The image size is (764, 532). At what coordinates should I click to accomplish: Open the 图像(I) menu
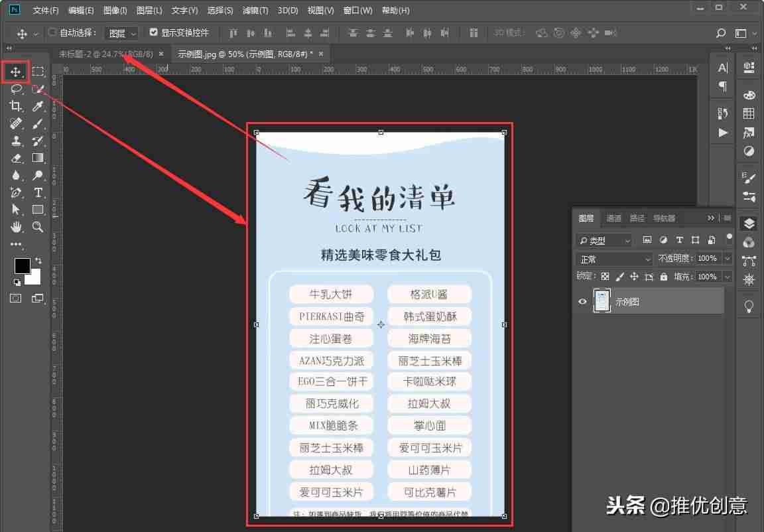pyautogui.click(x=115, y=10)
